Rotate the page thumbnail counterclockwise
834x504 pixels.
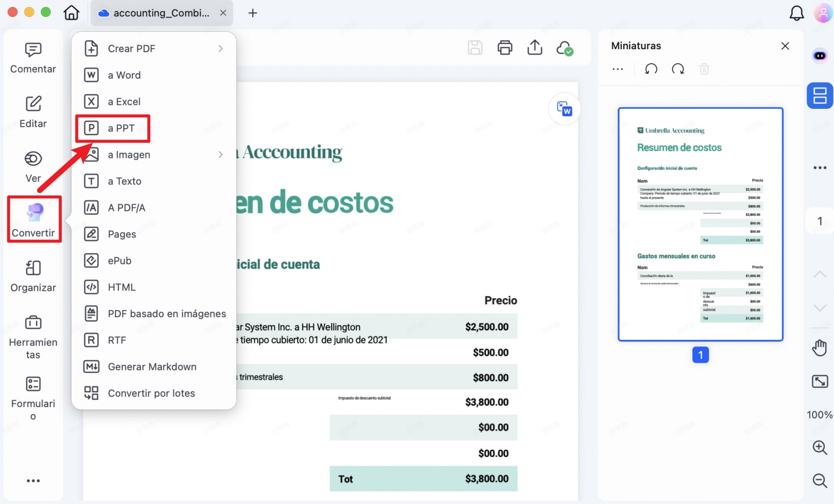click(651, 69)
